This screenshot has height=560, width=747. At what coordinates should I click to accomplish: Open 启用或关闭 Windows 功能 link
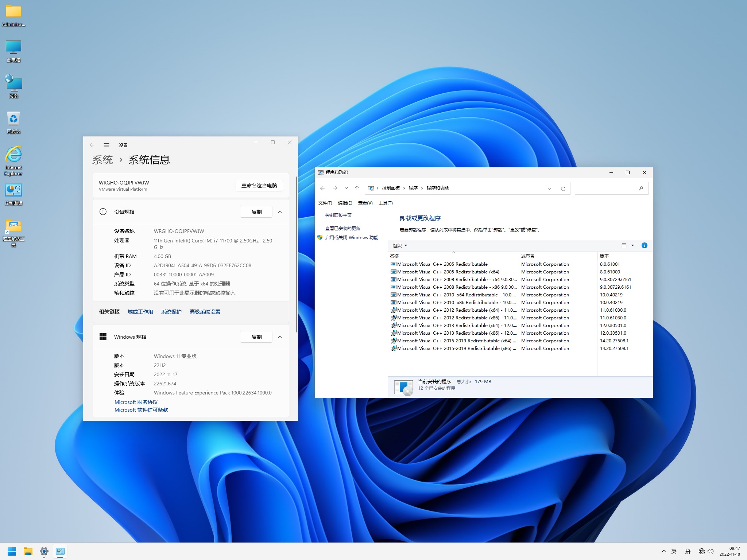point(352,237)
